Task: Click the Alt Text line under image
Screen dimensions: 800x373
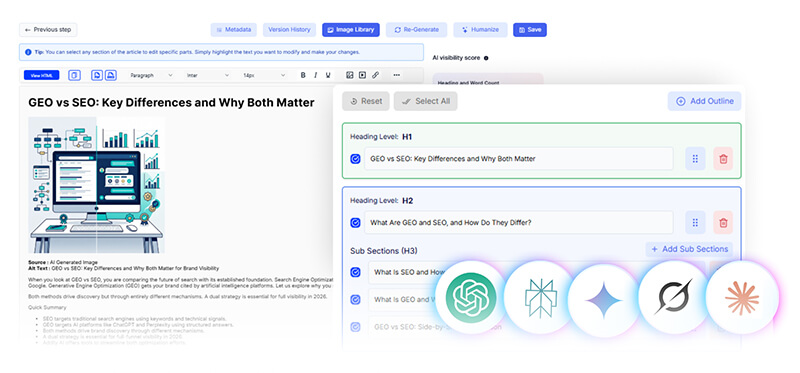Action: pos(123,268)
